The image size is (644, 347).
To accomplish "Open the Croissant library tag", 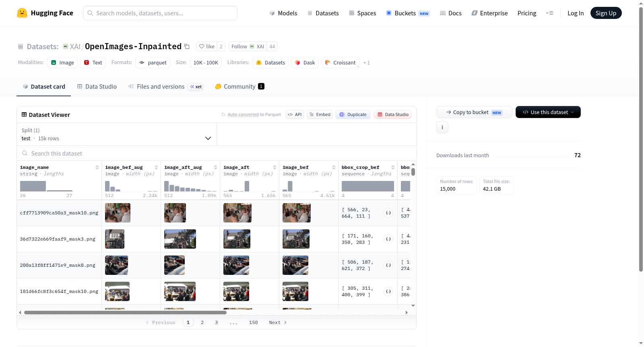I will point(341,62).
